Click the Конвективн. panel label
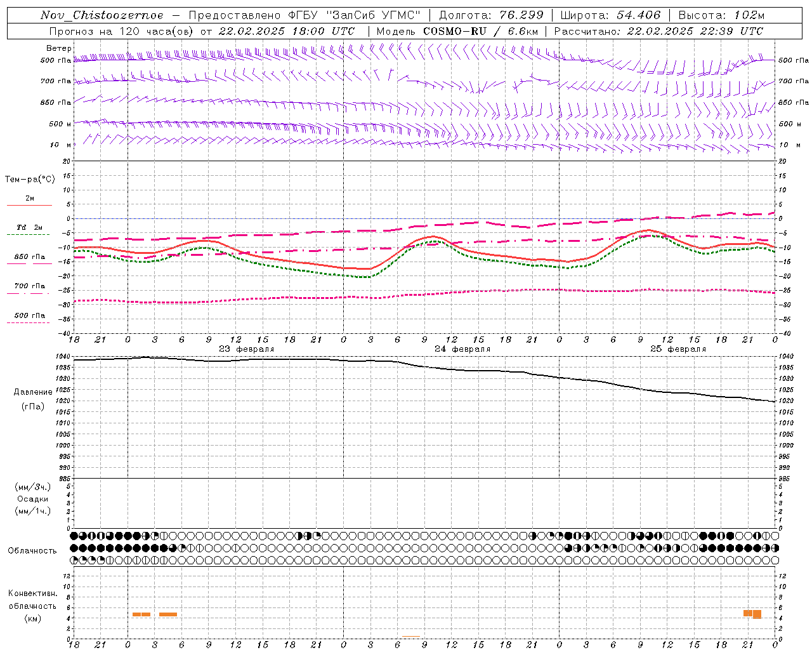The height and width of the screenshot is (650, 812). 32,594
